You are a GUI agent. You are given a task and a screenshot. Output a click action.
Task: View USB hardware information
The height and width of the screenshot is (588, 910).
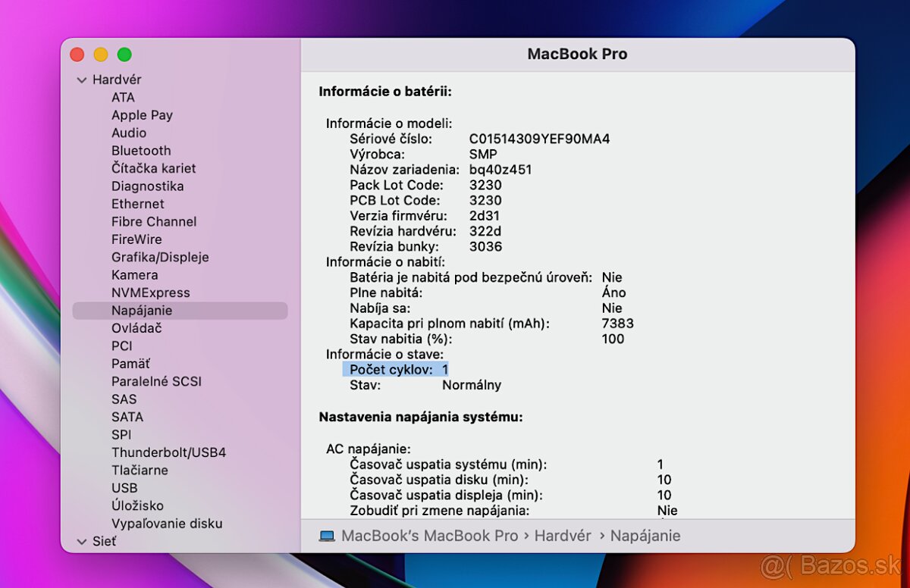click(124, 487)
